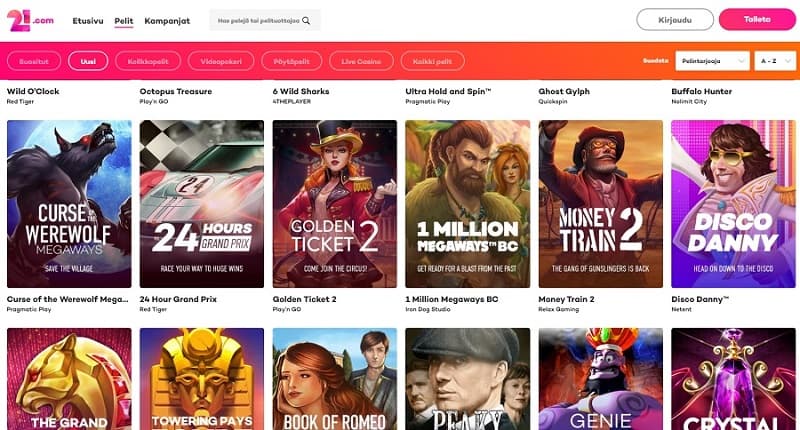The height and width of the screenshot is (430, 800).
Task: Select the Uusi category filter
Action: coord(88,61)
